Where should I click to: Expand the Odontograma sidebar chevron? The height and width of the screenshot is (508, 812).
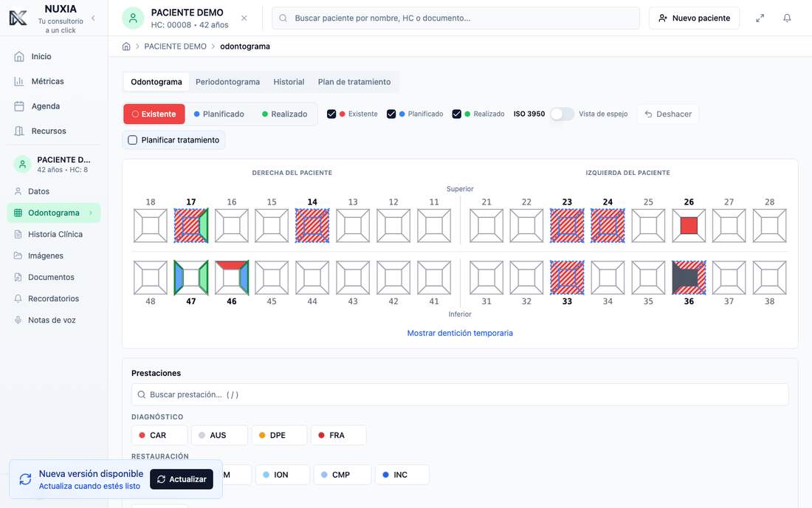point(91,213)
